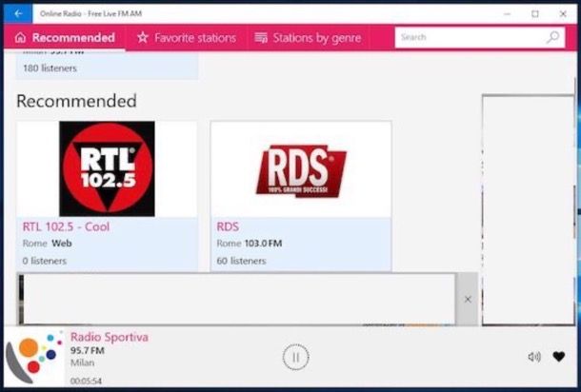This screenshot has height=392, width=581.
Task: Click the speaker volume icon
Action: point(534,357)
